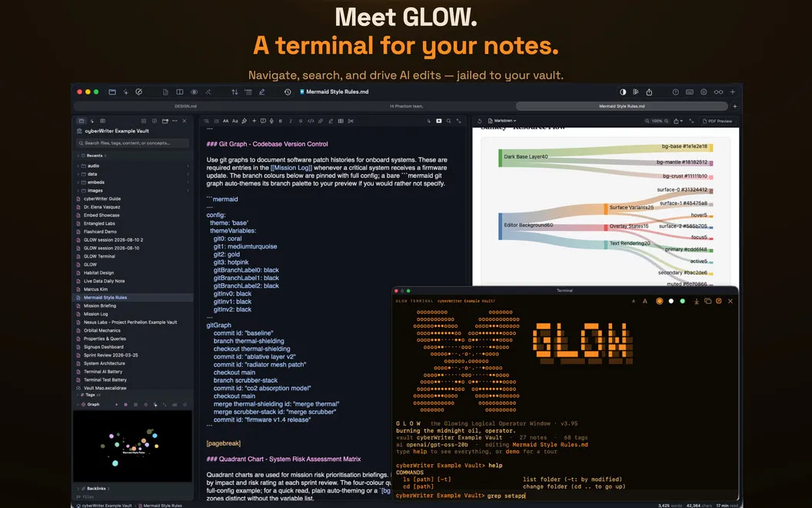The height and width of the screenshot is (508, 812).
Task: Toggle dark/light appearance half-circle icon
Action: [623, 92]
